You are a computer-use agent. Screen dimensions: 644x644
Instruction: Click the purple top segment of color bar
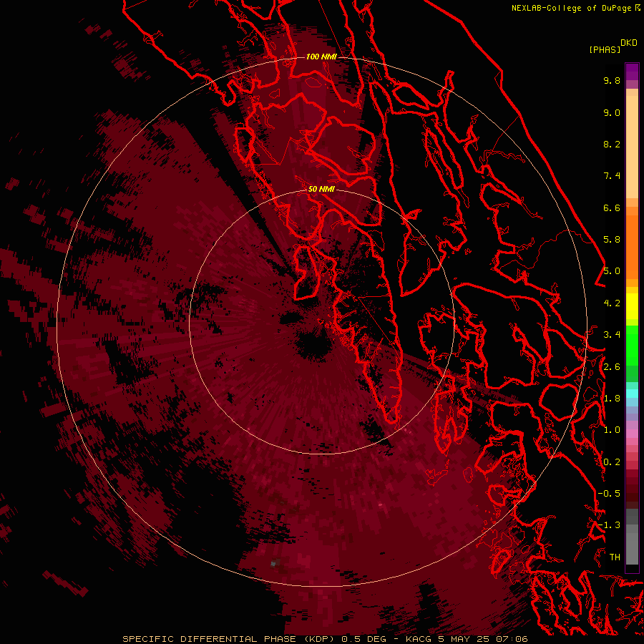coord(632,72)
